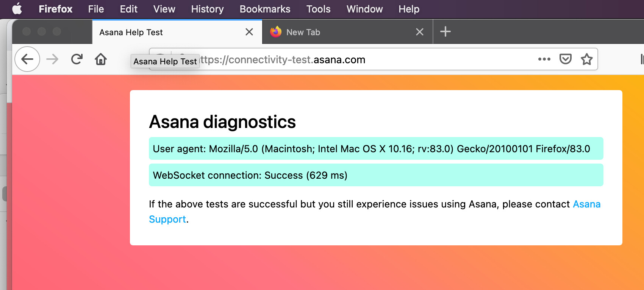Image resolution: width=644 pixels, height=290 pixels.
Task: Bookmark this page with the star
Action: point(587,59)
